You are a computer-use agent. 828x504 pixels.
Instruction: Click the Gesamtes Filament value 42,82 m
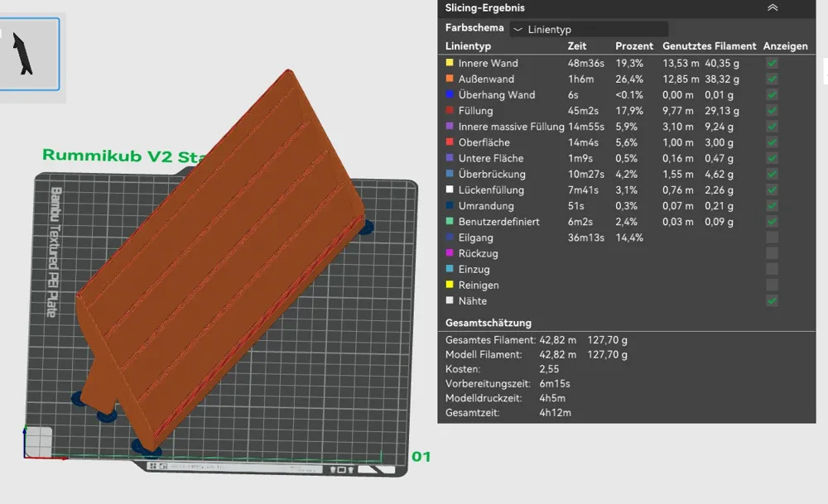point(557,340)
